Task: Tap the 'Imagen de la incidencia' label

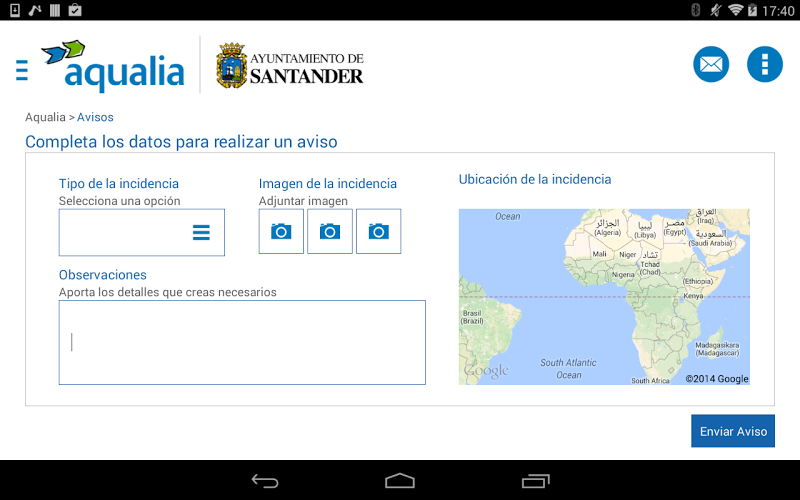Action: (x=328, y=184)
